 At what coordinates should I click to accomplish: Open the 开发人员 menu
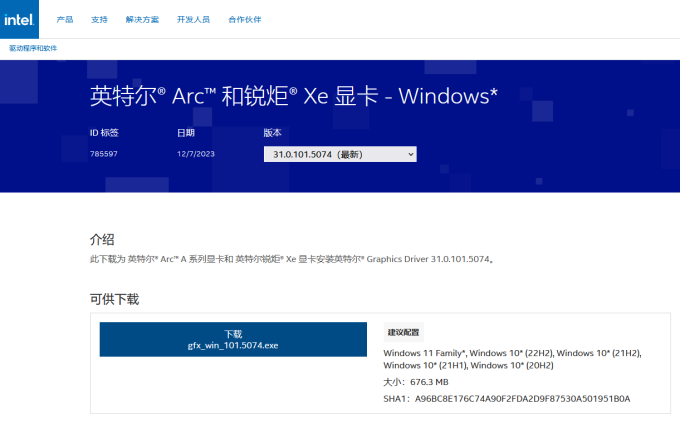pos(193,20)
